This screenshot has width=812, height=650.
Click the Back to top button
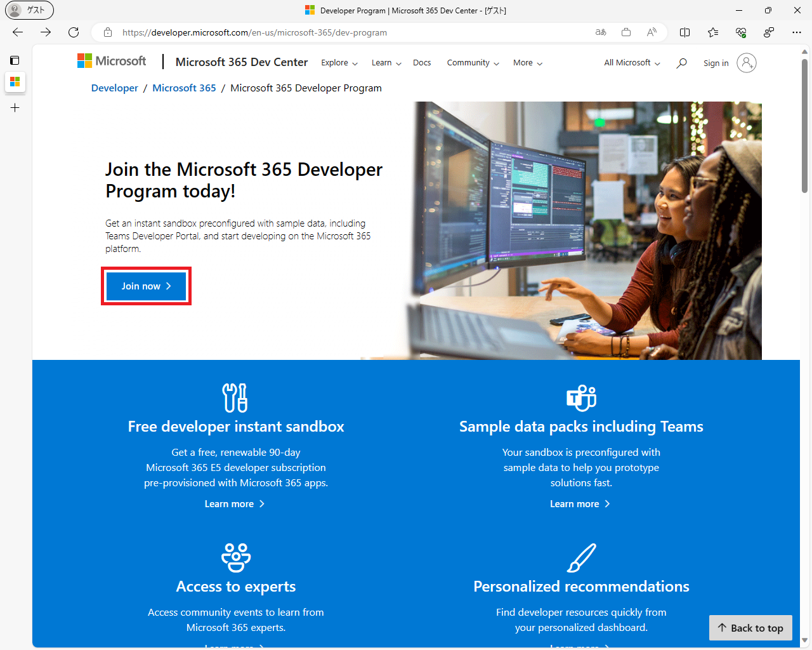coord(750,628)
